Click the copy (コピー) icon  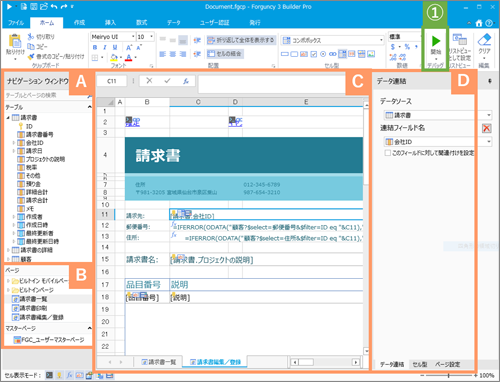click(x=31, y=47)
